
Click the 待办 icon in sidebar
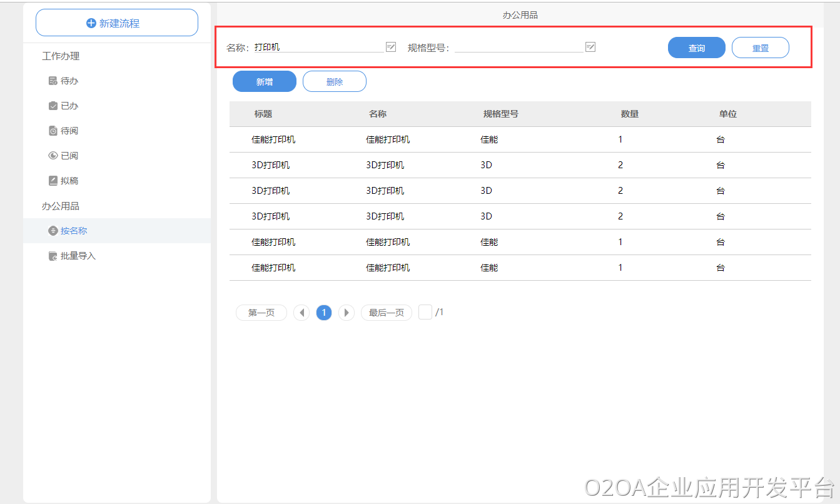[53, 81]
